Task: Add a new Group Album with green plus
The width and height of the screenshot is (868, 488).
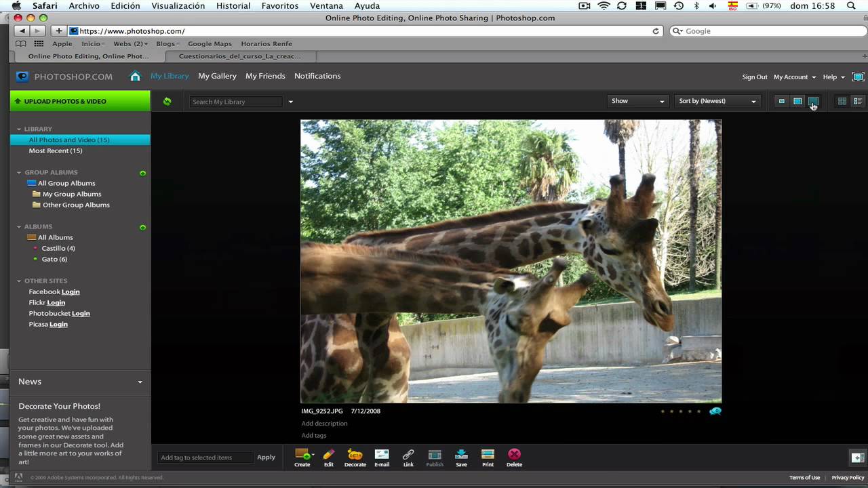Action: [142, 173]
